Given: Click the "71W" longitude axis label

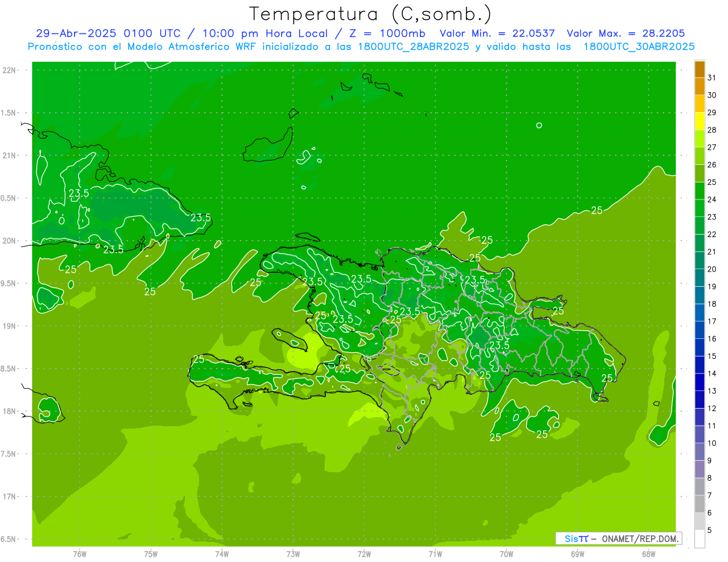Looking at the screenshot, I should pyautogui.click(x=435, y=554).
